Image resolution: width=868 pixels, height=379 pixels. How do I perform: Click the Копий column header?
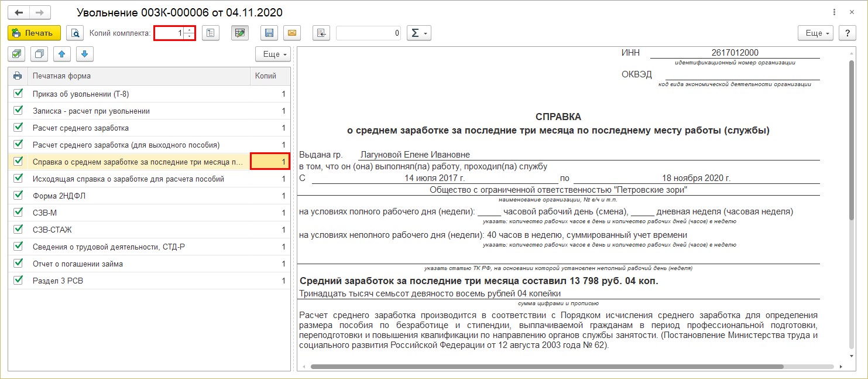point(270,76)
